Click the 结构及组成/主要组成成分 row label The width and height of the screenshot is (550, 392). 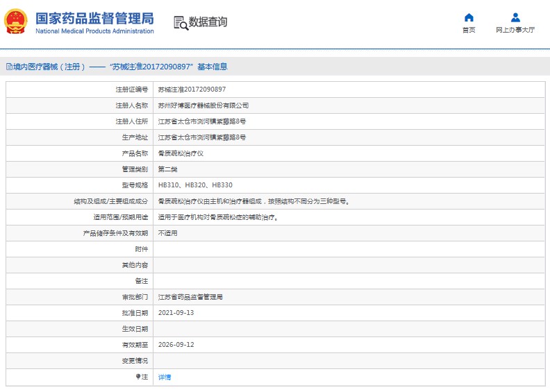coord(111,201)
